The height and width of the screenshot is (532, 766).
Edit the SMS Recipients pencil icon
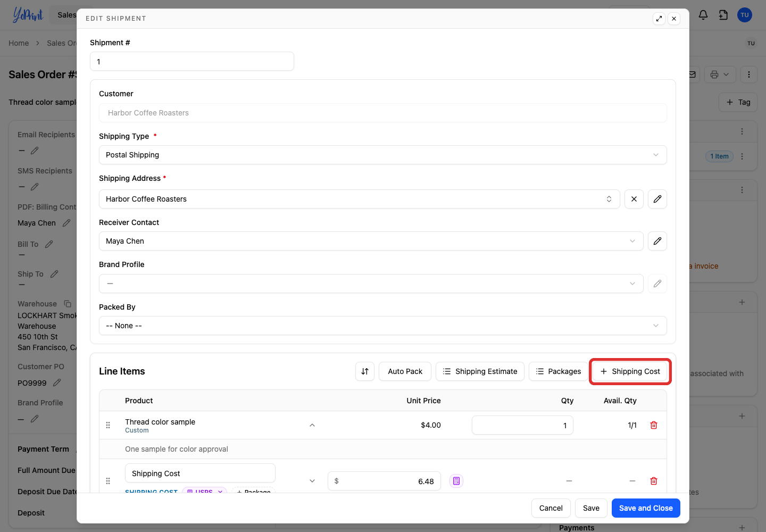click(35, 187)
